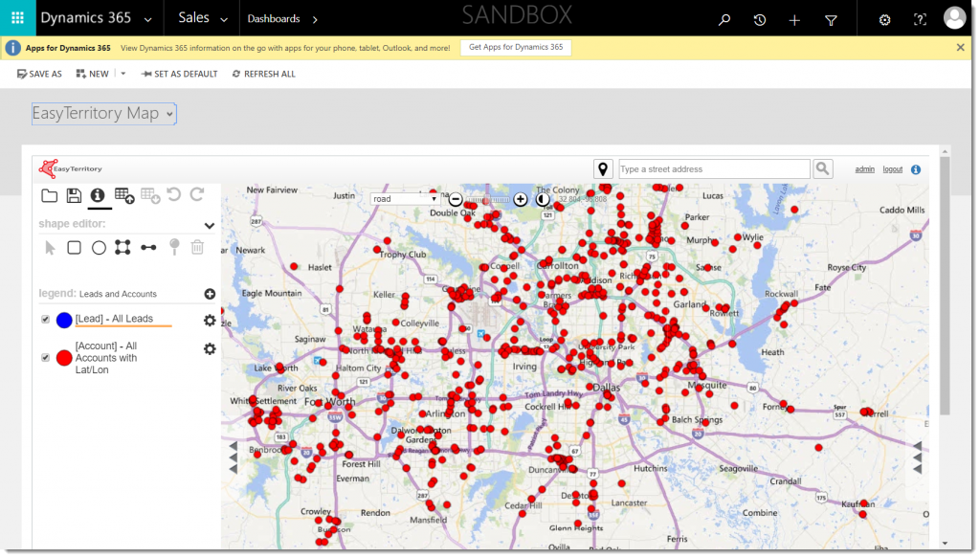Select the circle shape drawing tool
This screenshot has height=558, width=980.
pos(100,247)
